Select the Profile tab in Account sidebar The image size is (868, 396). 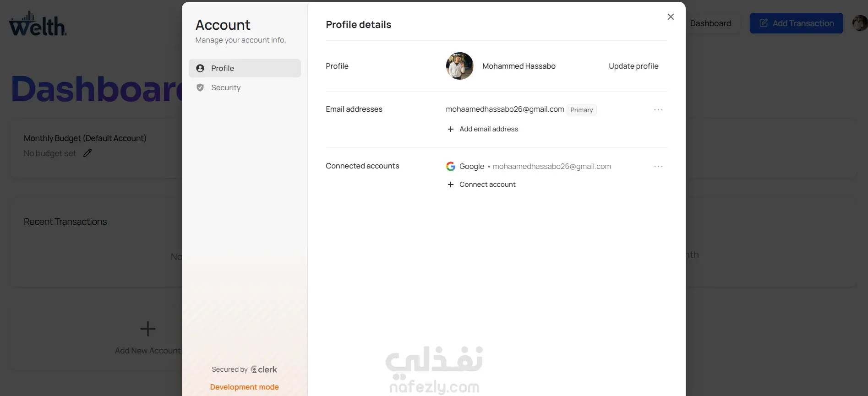245,68
